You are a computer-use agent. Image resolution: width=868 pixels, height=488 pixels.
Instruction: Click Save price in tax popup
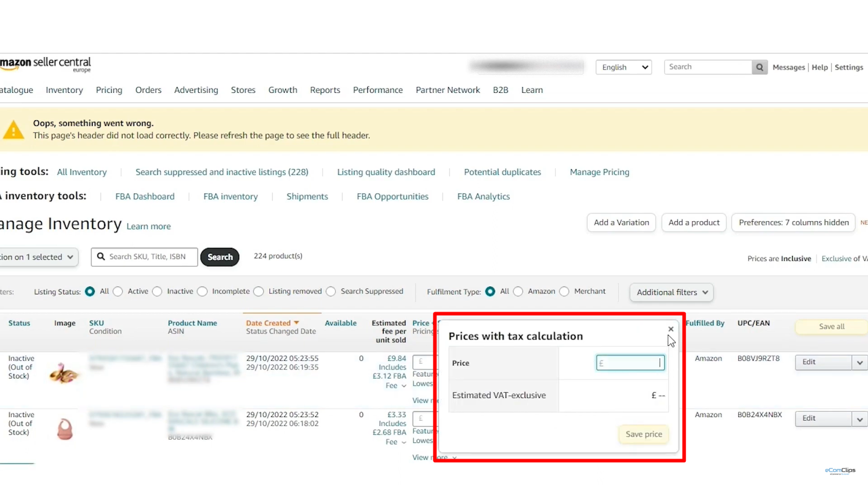644,434
